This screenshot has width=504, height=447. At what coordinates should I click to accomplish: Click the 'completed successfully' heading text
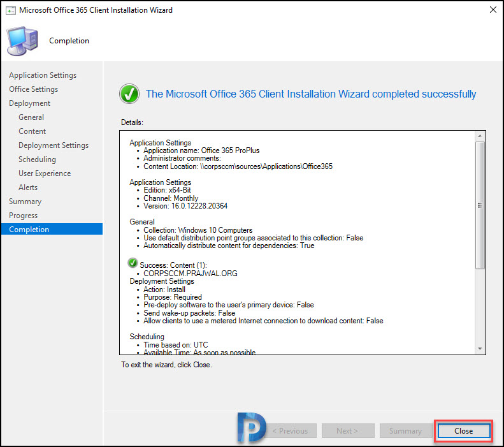pos(311,94)
